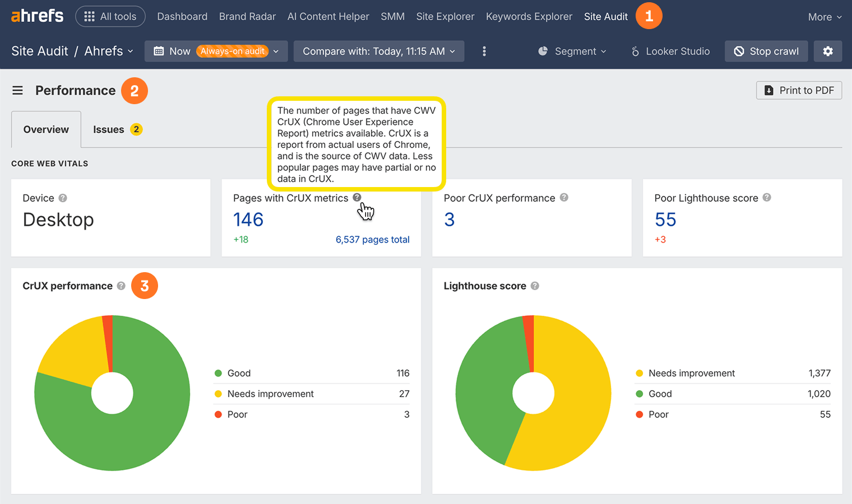Click the help icon beside Lighthouse score
Image resolution: width=852 pixels, height=504 pixels.
pyautogui.click(x=534, y=286)
